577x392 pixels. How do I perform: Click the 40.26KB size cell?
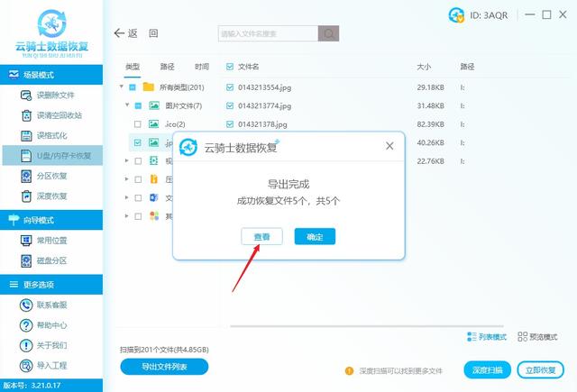point(431,142)
